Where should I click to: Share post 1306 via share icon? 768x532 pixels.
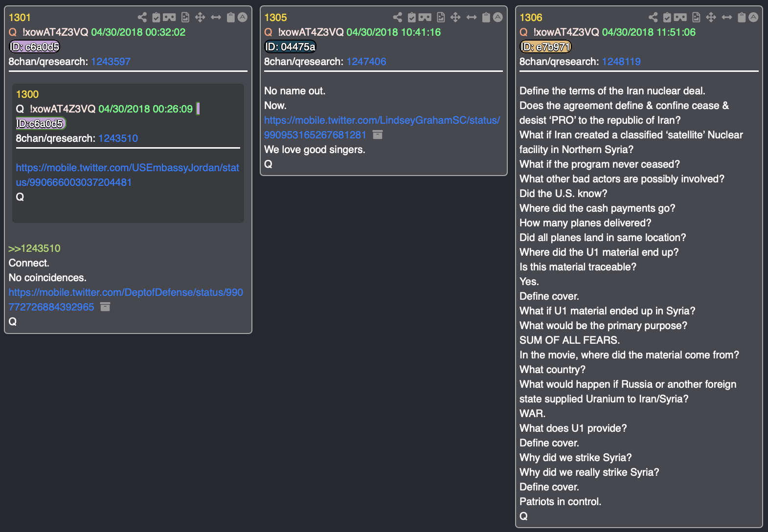coord(653,18)
